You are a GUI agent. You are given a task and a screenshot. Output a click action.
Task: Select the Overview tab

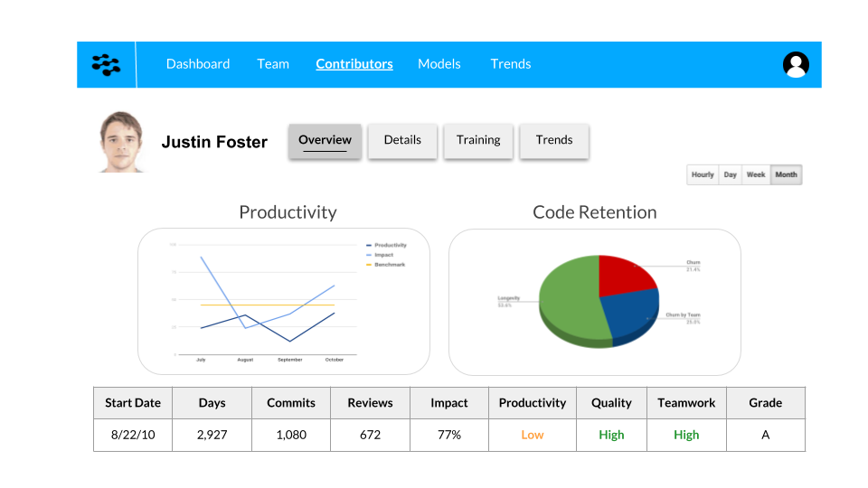(325, 141)
